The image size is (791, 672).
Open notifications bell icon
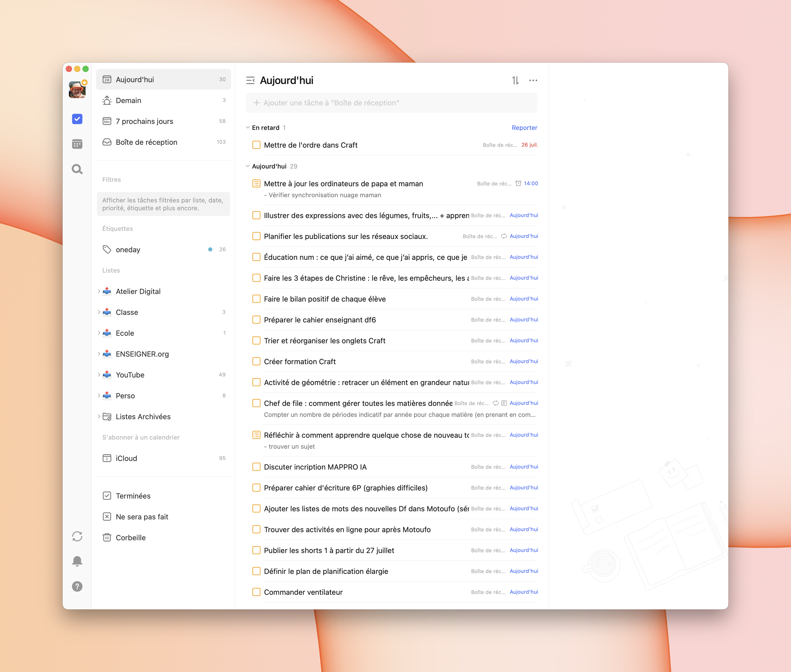coord(77,561)
